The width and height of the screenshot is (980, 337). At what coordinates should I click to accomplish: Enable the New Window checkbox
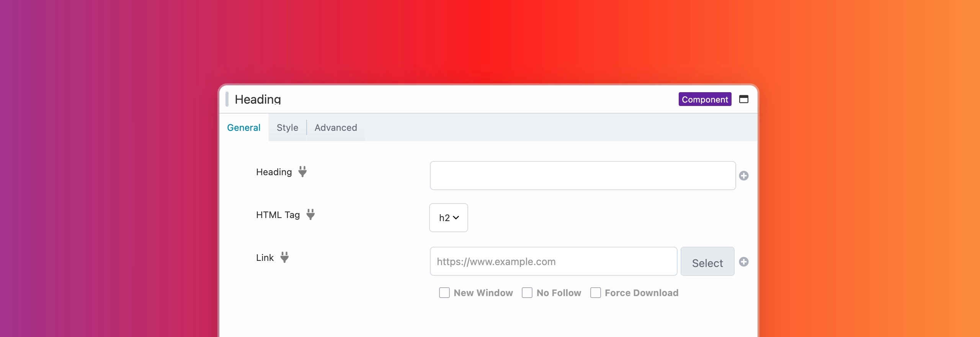444,293
